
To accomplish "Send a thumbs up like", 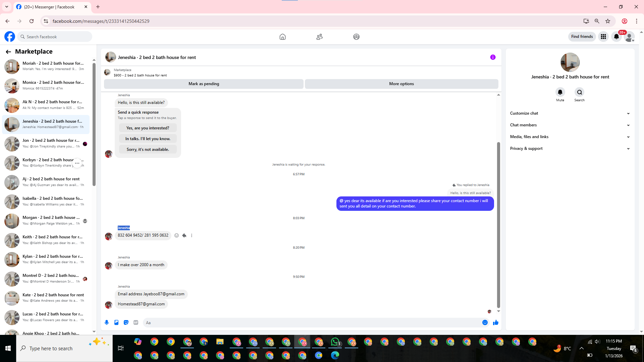I will tap(496, 322).
